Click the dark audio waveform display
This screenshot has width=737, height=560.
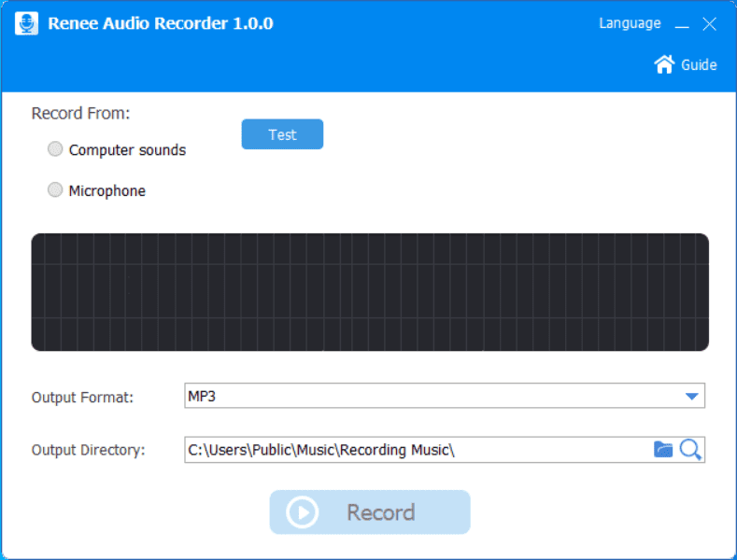click(370, 292)
